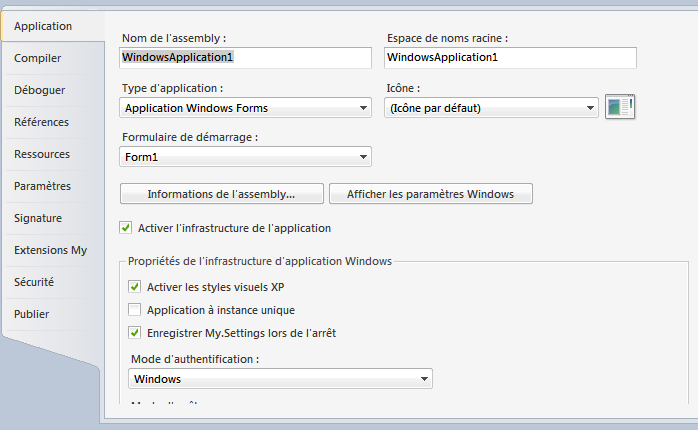Screen dimensions: 698x430
Task: Open Formulaire de démarrage combo box
Action: coord(246,157)
